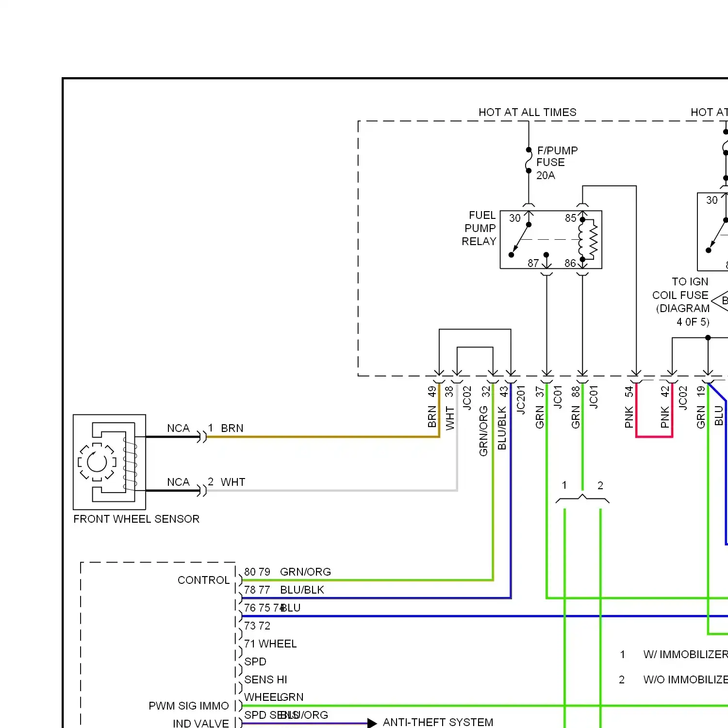The height and width of the screenshot is (728, 728).
Task: Click the NCA label on the BRN line
Action: click(178, 428)
